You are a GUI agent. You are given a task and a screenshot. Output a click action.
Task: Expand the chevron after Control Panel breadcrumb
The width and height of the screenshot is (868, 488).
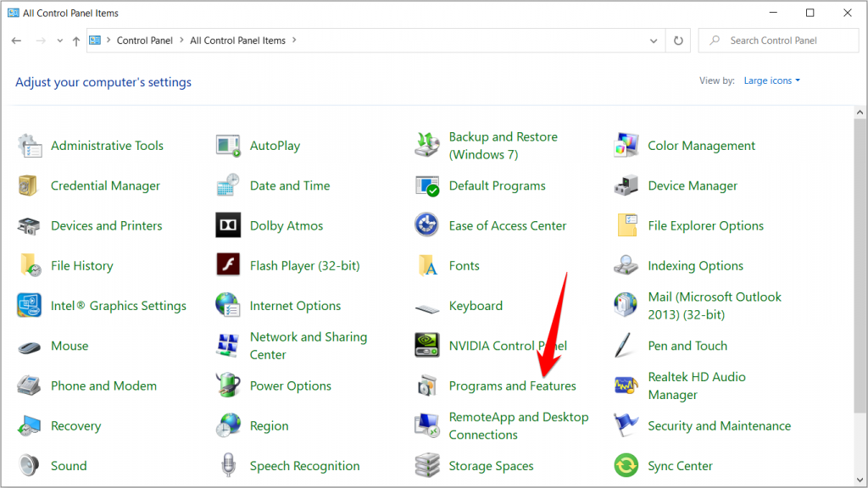(x=181, y=41)
